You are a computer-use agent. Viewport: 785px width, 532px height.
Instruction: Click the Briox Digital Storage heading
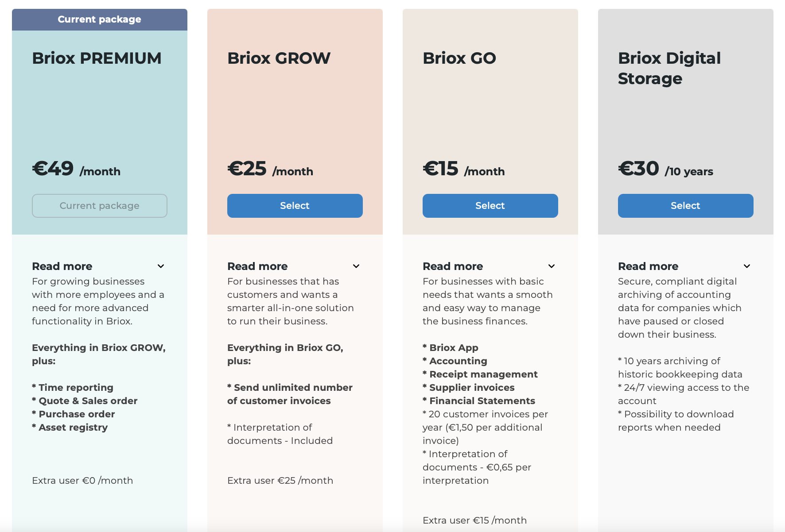click(x=669, y=68)
